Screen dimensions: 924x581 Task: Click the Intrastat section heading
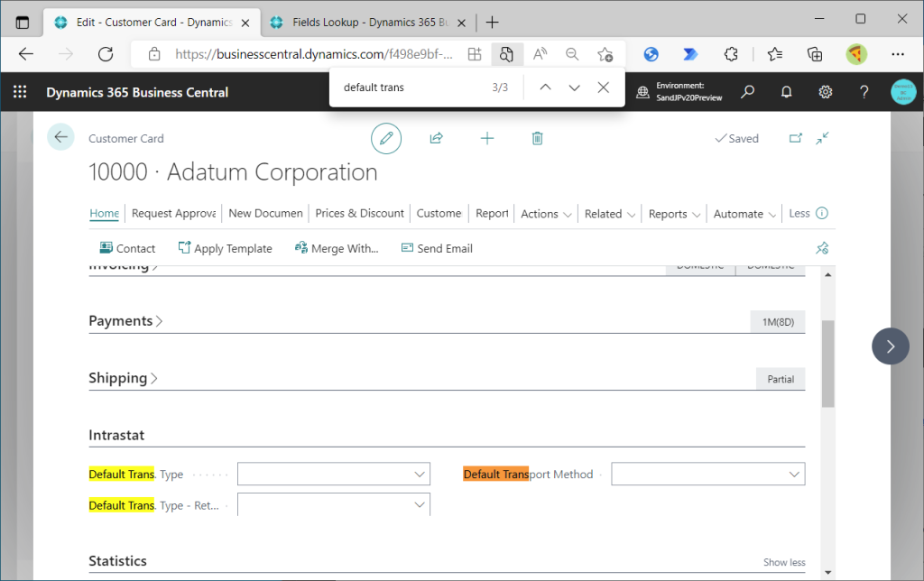116,435
